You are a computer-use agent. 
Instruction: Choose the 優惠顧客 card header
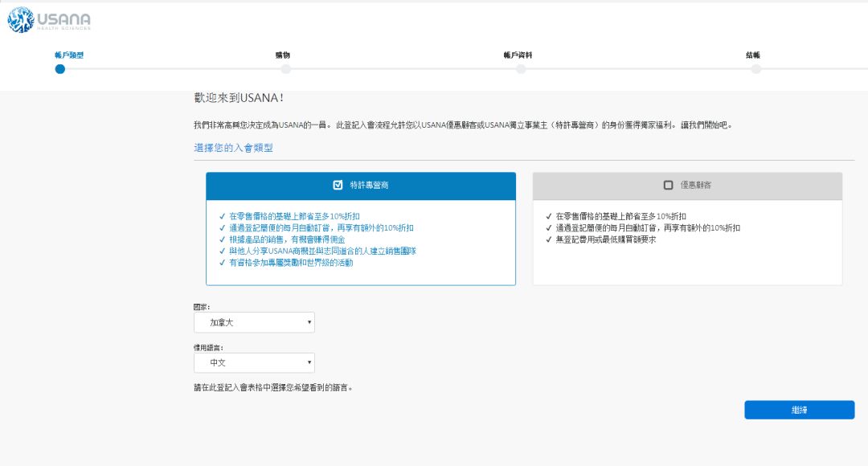click(687, 186)
